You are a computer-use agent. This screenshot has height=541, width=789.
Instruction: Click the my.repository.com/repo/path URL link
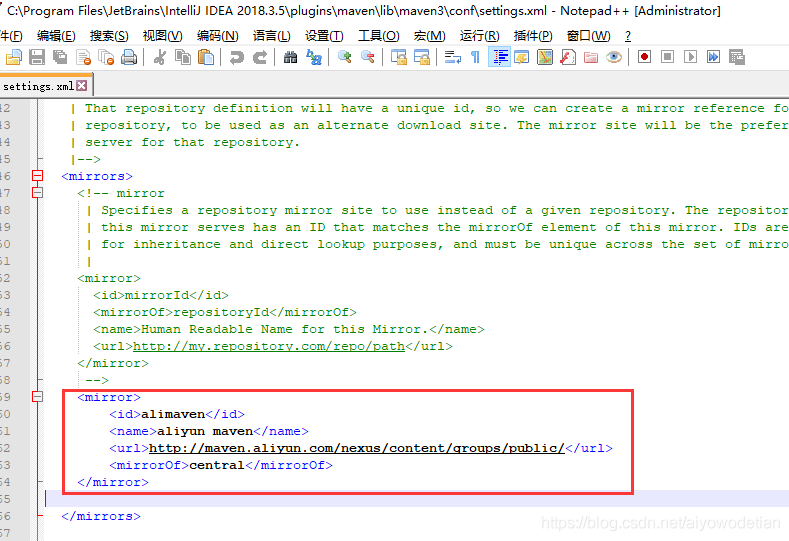point(269,346)
